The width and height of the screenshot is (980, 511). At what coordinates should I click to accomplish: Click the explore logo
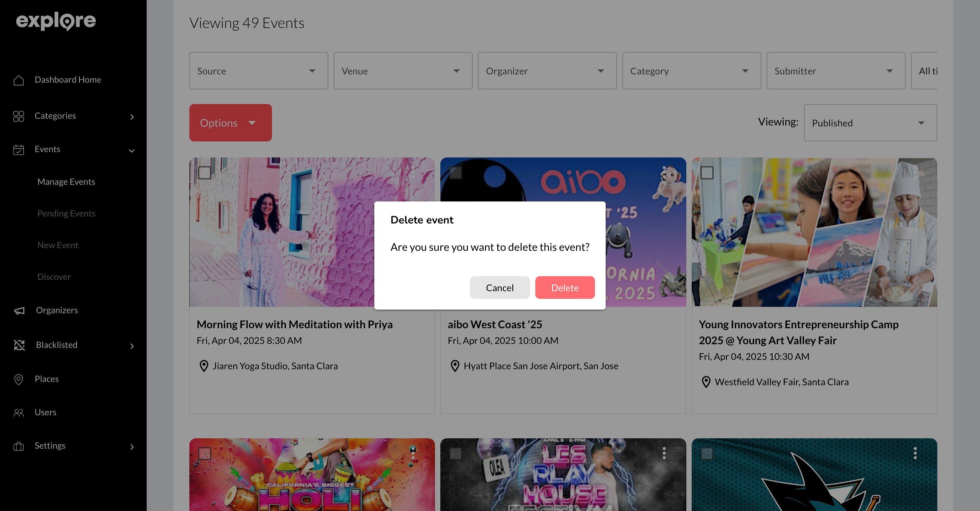pyautogui.click(x=56, y=21)
